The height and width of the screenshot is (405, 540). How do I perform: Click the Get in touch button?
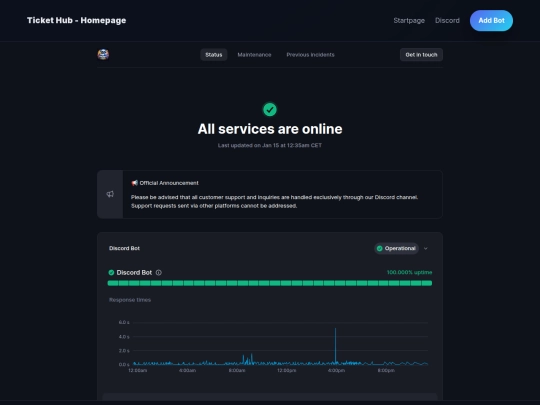pos(421,55)
